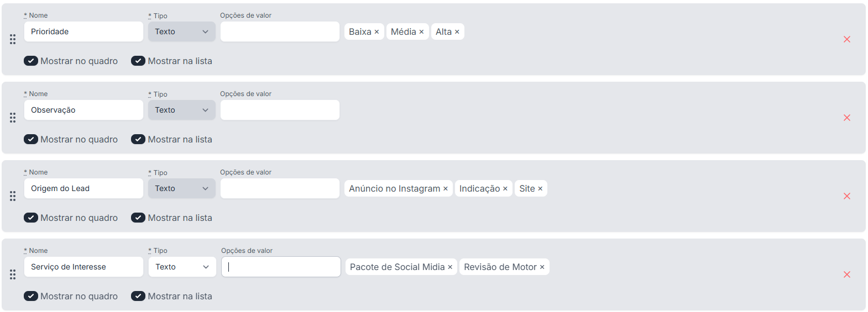Screen dimensions: 868x312
Task: Delete the Observação field row
Action: point(846,118)
